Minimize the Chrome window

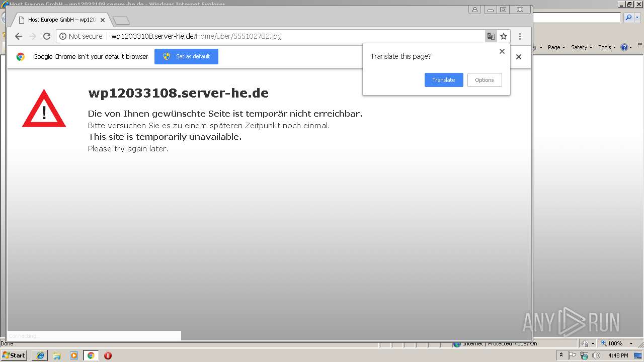tap(490, 10)
